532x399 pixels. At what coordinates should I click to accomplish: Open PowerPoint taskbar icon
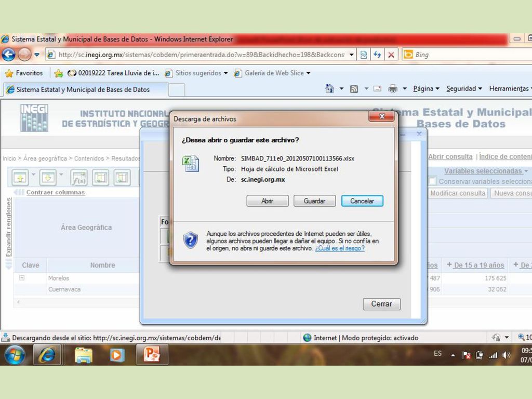click(x=152, y=354)
